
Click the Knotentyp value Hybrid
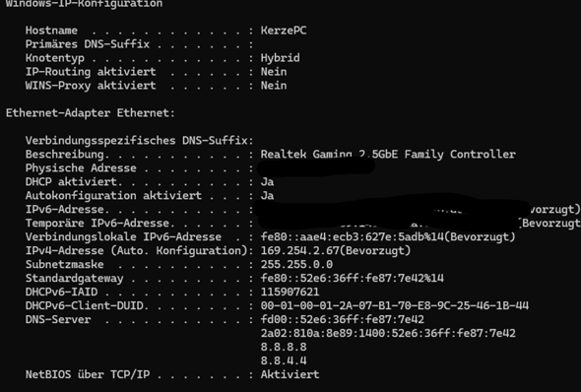(x=280, y=58)
